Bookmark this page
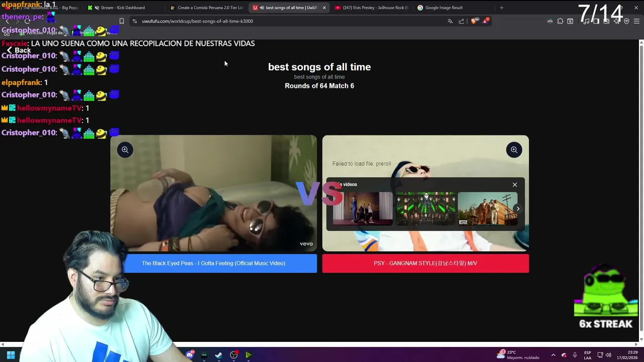 point(121,21)
